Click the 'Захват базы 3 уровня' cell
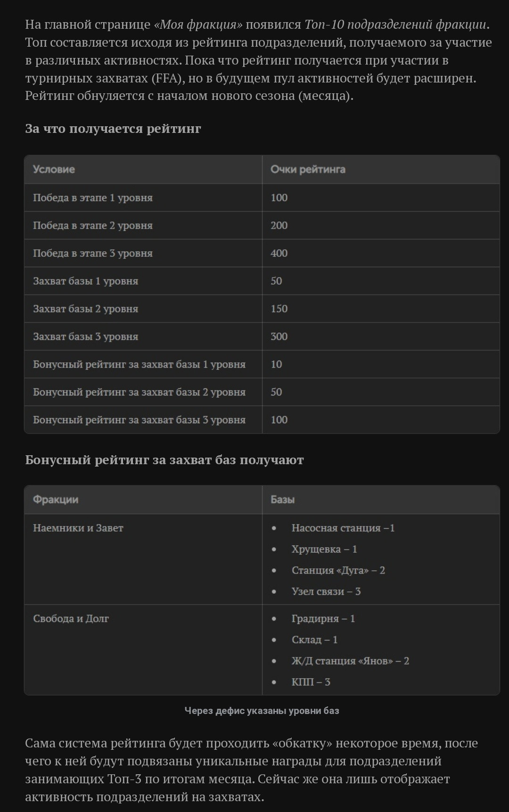The image size is (509, 812). [143, 336]
